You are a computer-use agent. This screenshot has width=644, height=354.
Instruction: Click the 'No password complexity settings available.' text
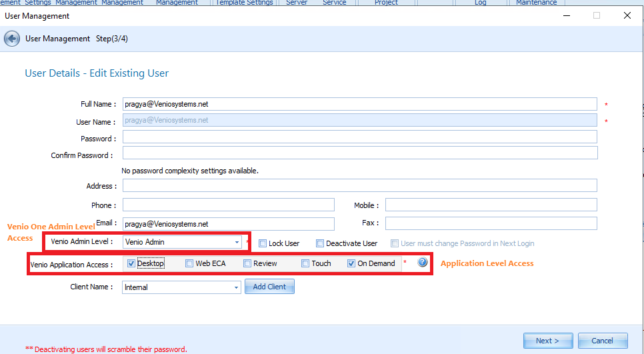click(x=190, y=171)
